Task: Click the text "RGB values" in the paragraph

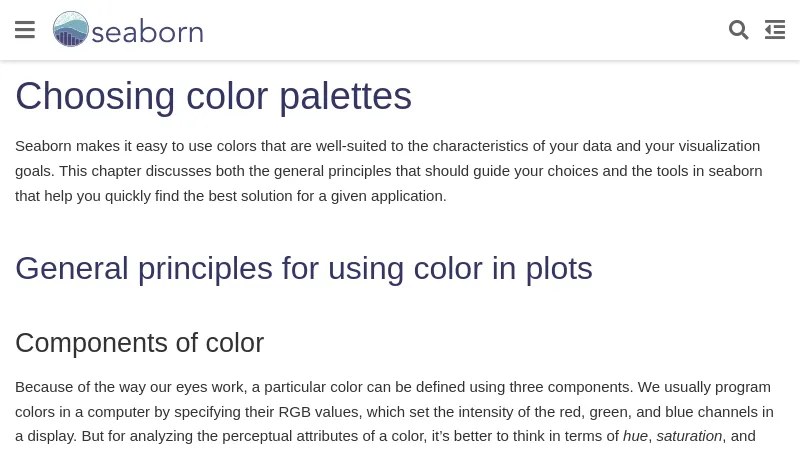Action: [x=316, y=411]
